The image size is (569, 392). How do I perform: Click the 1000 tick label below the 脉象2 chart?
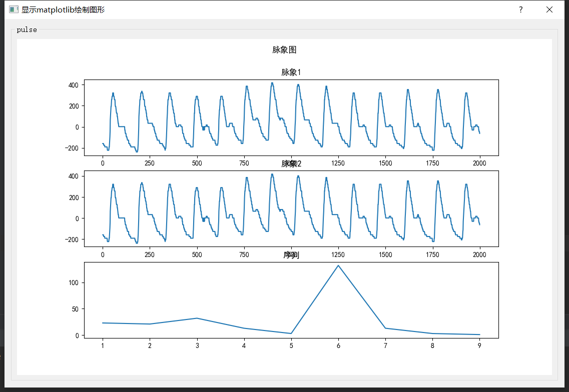click(291, 254)
